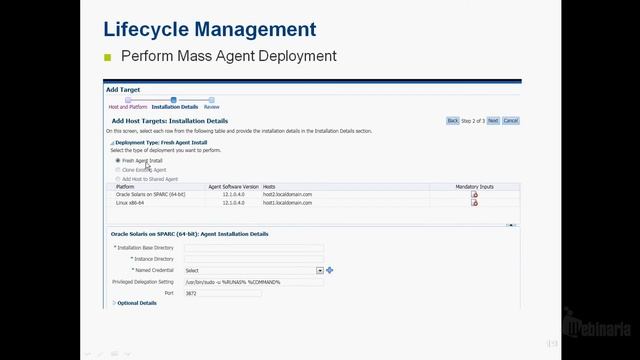Click the Privileged Delegation Setting field
640x360 pixels.
[254, 282]
